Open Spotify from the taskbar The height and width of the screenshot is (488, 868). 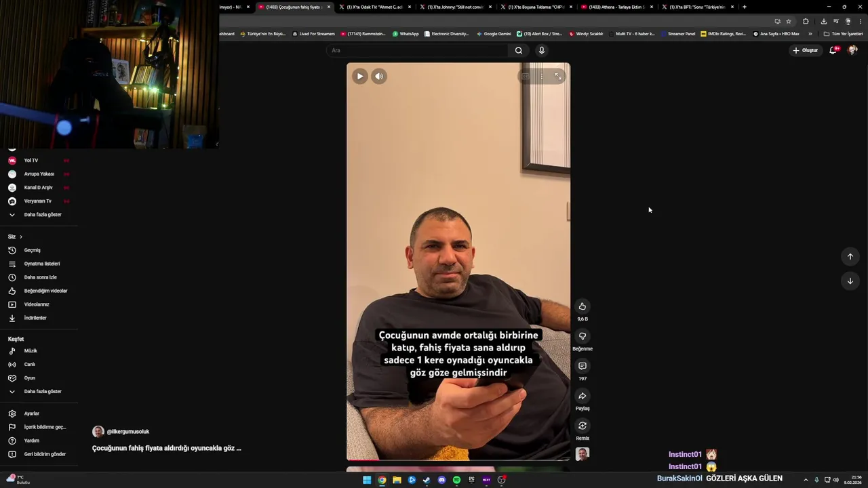coord(456,480)
